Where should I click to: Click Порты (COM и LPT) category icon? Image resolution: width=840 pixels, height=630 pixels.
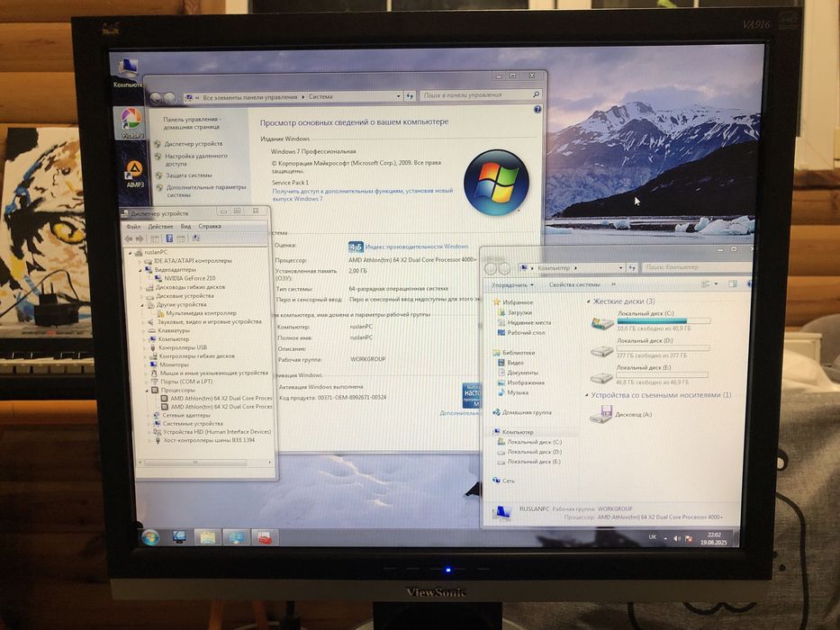click(155, 382)
